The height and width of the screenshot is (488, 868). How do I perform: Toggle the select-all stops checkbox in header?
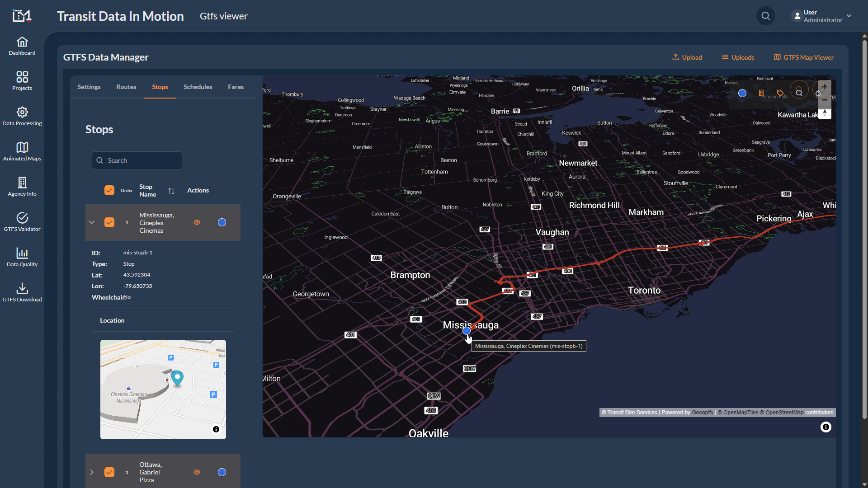tap(109, 190)
